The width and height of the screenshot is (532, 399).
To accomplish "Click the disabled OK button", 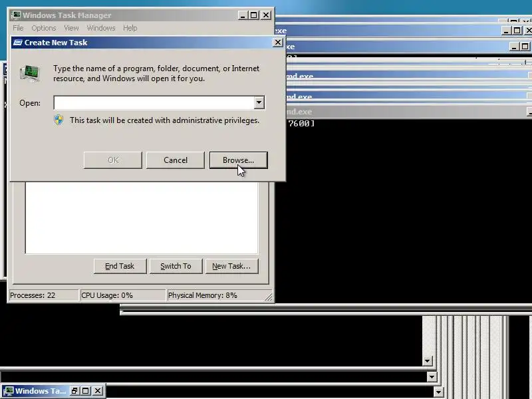I will 113,160.
